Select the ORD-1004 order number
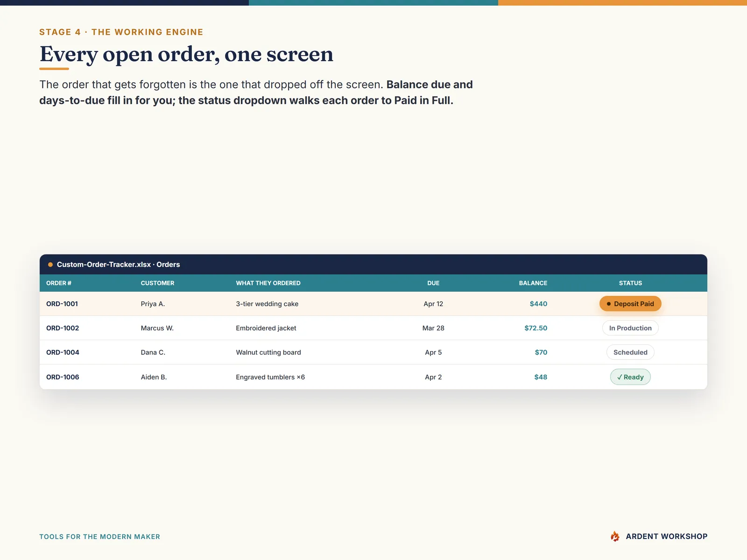Screen dimensions: 747x560 click(63, 352)
